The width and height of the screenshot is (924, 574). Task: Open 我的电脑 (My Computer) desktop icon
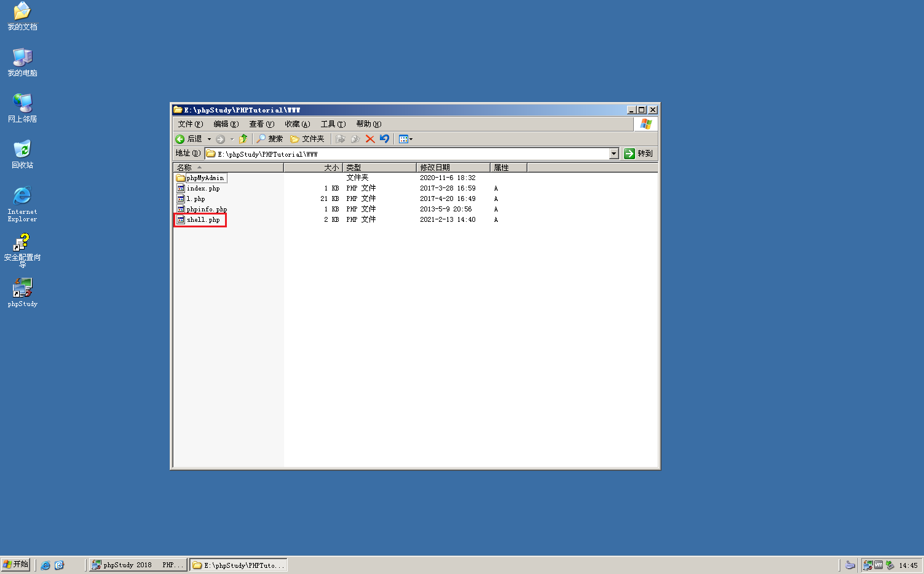[x=22, y=58]
